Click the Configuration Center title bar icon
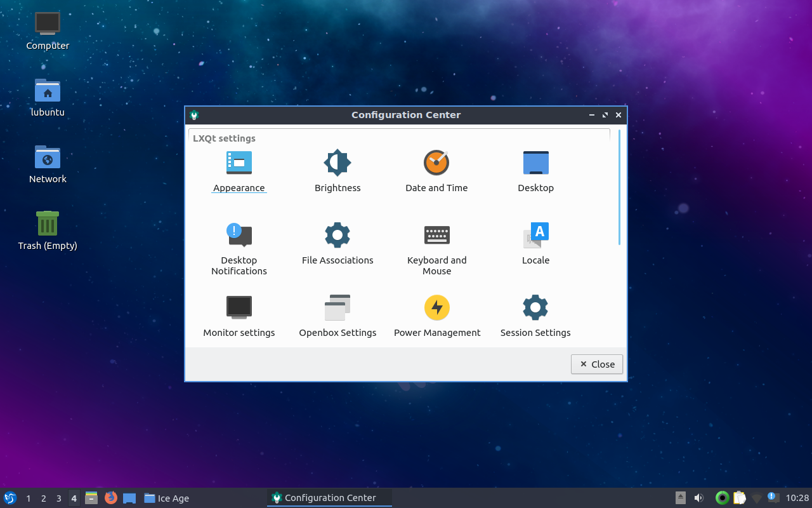812x508 pixels. (x=194, y=115)
